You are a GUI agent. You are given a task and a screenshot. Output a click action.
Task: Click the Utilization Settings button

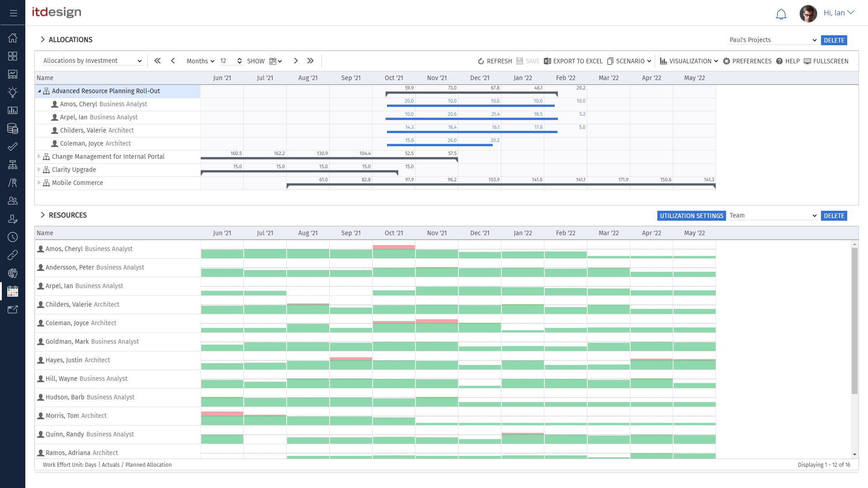(x=691, y=216)
